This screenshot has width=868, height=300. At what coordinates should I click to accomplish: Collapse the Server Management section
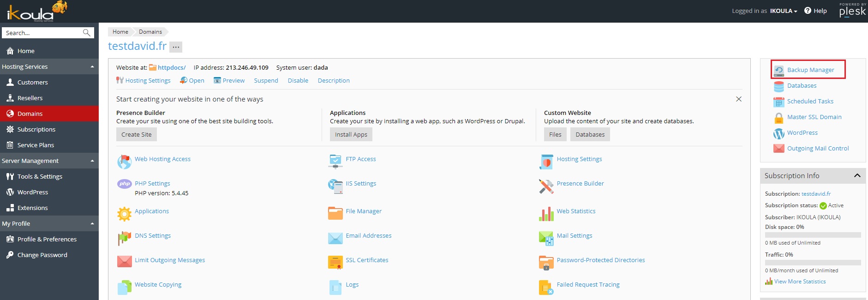[x=92, y=161]
